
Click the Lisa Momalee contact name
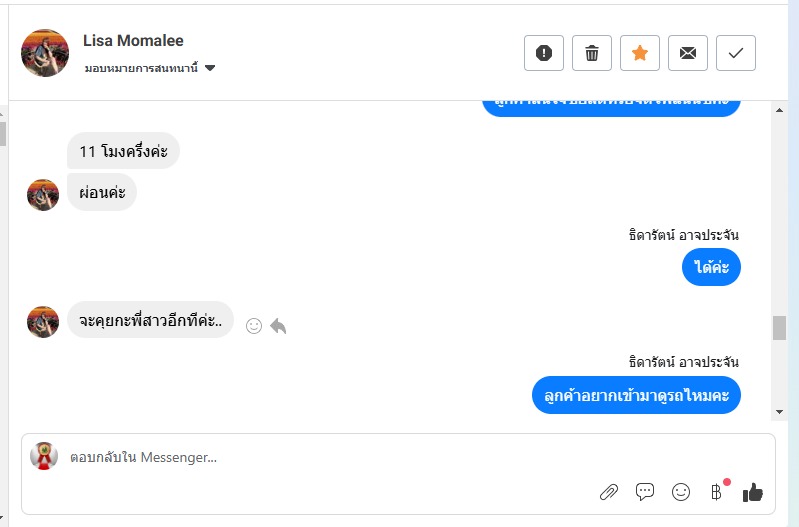pos(133,41)
